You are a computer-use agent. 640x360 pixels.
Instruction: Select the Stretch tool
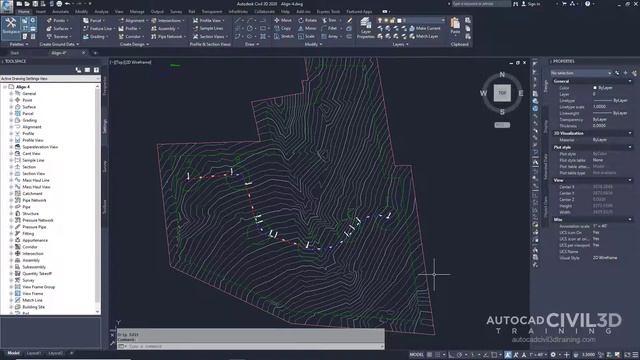coord(284,36)
